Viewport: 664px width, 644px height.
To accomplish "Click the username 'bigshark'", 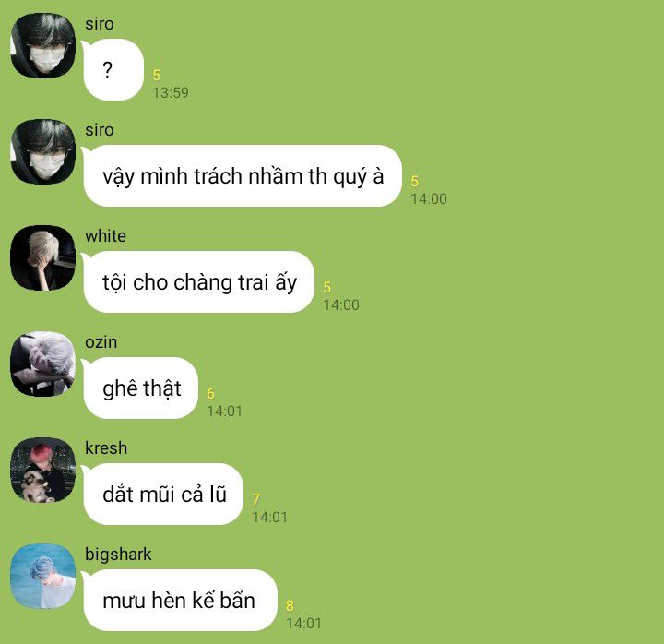I will 118,555.
